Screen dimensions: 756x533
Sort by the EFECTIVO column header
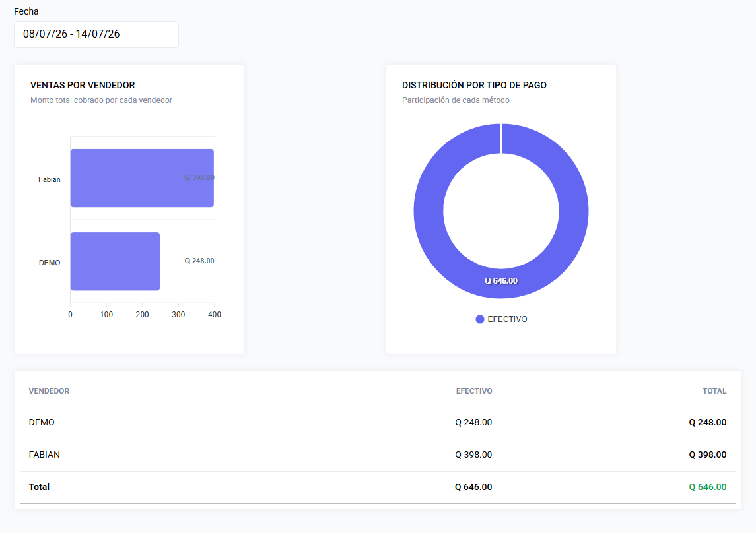click(474, 391)
